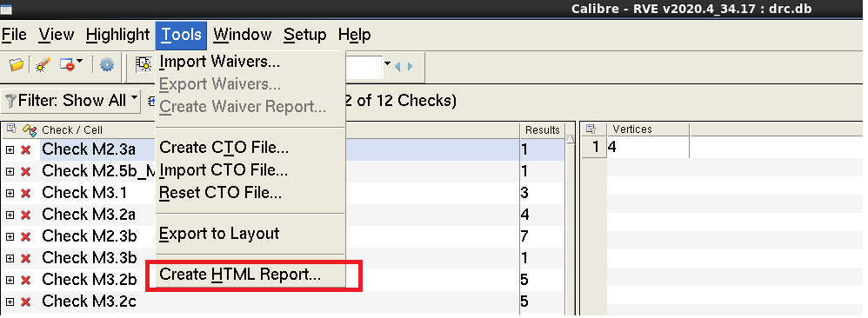This screenshot has height=318, width=868.
Task: Choose Create CTO File... menu entry
Action: 250,149
